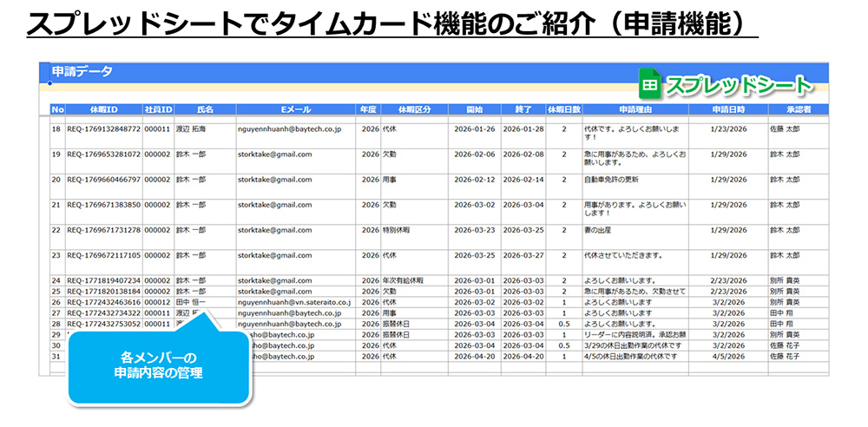This screenshot has width=868, height=427.
Task: Click leave type 用事 in row 20
Action: (x=389, y=180)
